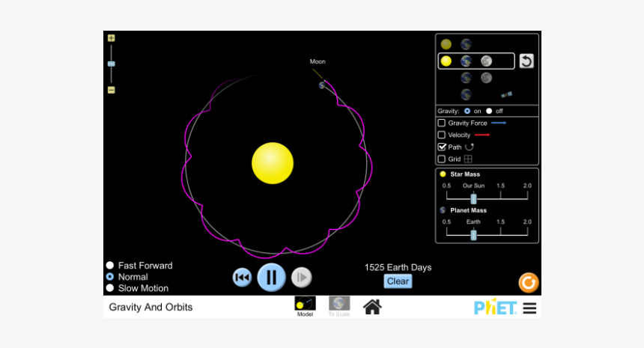Click the Gravity And Orbits title

point(151,307)
